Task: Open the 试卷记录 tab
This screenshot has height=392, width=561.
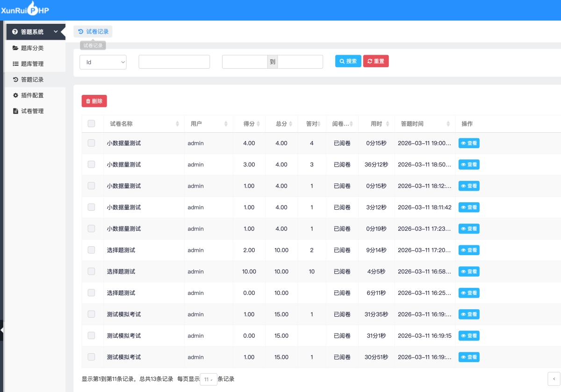Action: pyautogui.click(x=93, y=32)
